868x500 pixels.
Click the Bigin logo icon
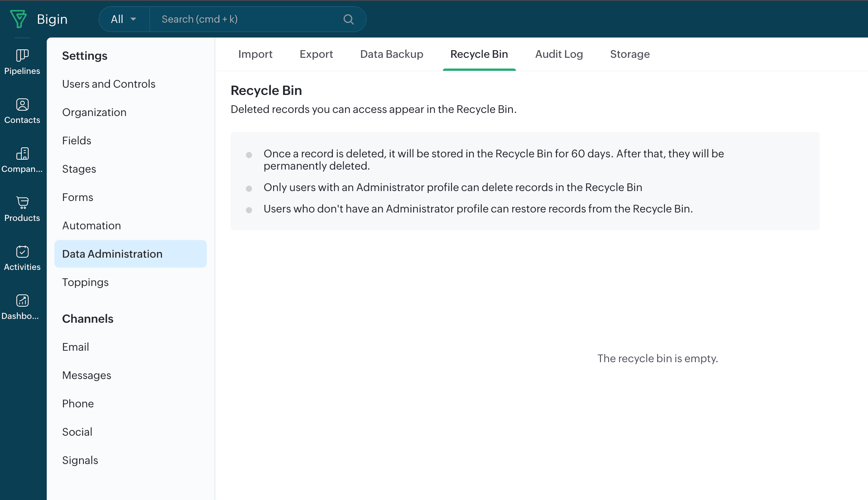click(x=18, y=19)
